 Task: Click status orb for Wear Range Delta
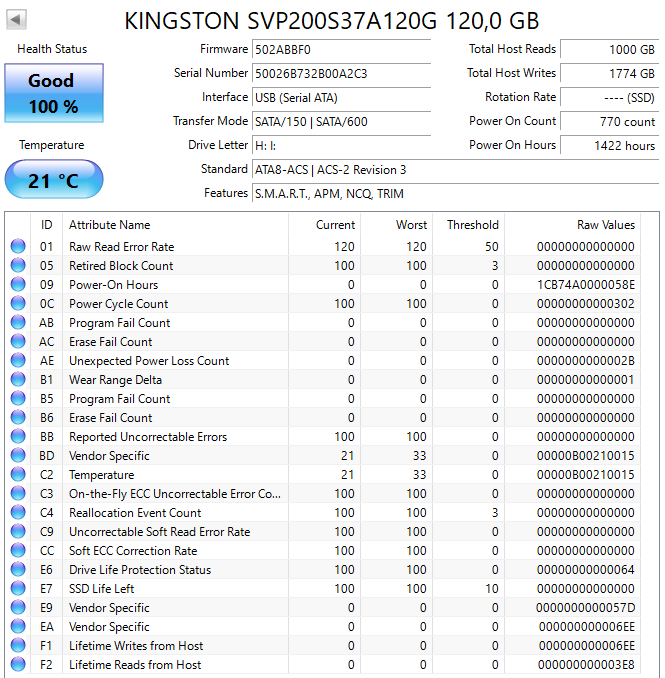click(18, 380)
